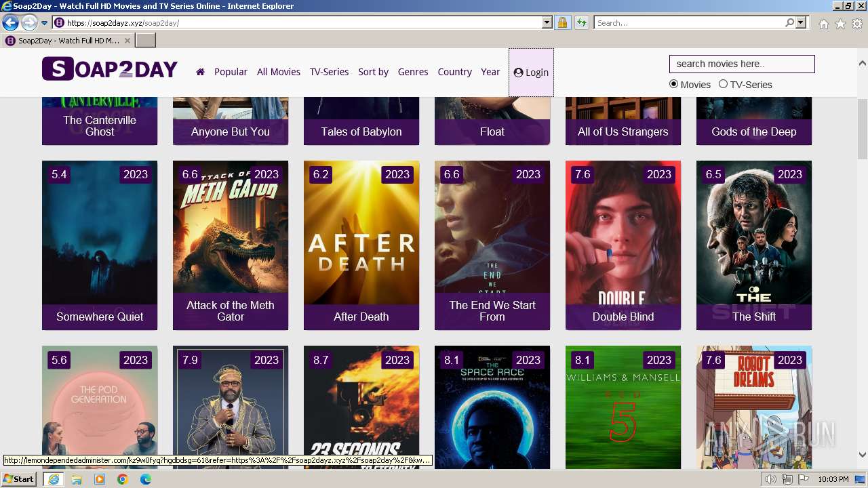
Task: Open the Float movie title link
Action: click(x=492, y=131)
